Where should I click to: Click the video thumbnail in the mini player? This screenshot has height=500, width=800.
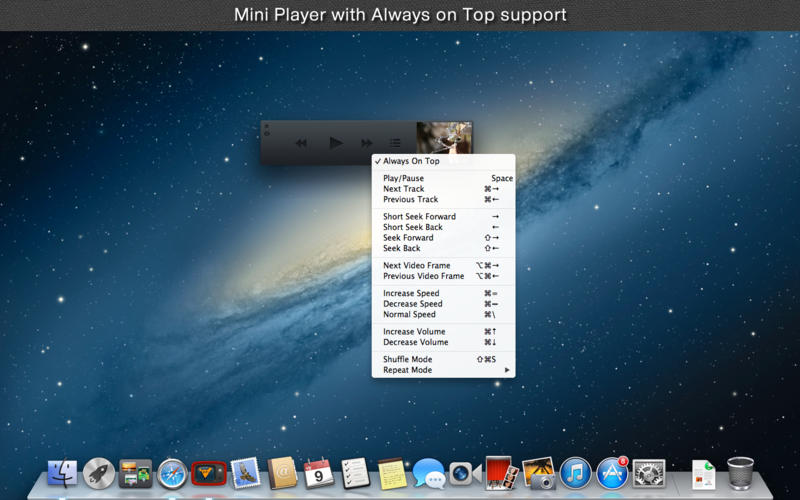tap(444, 138)
